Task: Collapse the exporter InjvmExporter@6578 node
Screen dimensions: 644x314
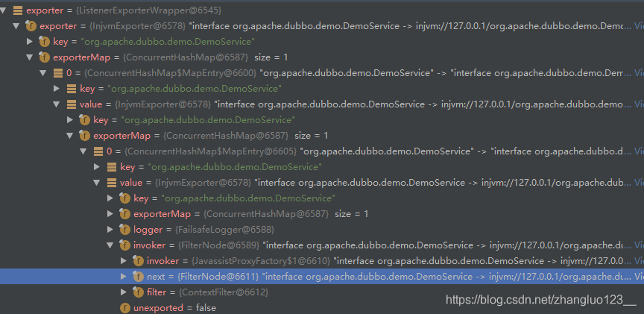Action: [16, 26]
